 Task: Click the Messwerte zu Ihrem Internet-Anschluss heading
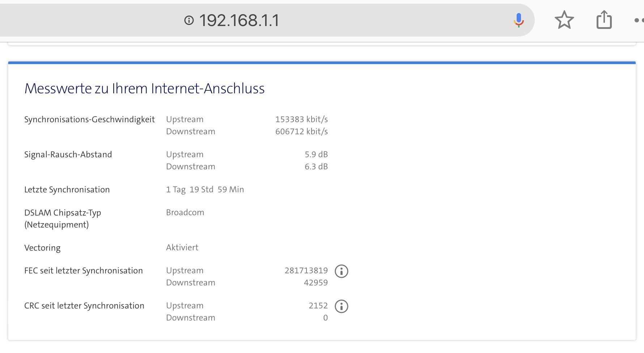coord(144,89)
